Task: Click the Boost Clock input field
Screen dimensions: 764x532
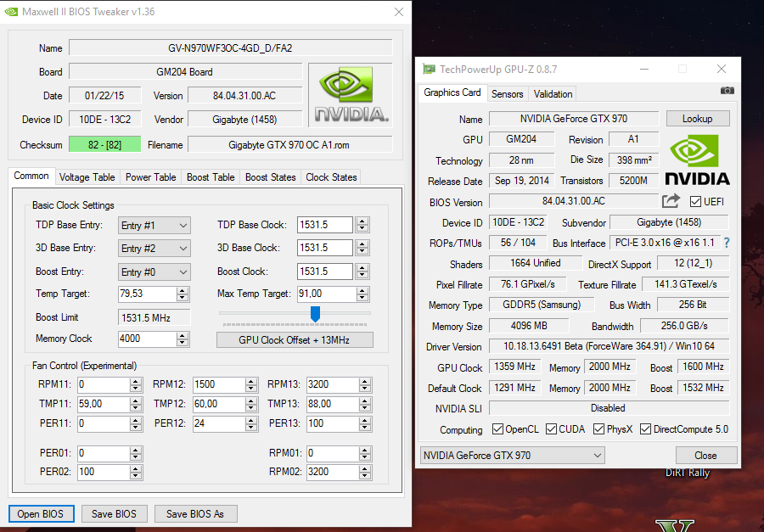Action: click(x=325, y=272)
